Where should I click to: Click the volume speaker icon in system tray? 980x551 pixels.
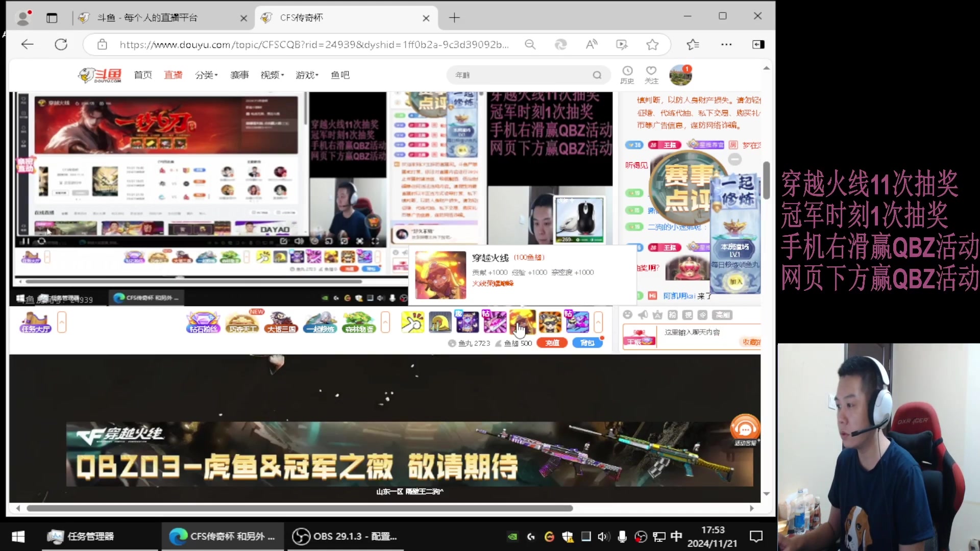coord(604,537)
